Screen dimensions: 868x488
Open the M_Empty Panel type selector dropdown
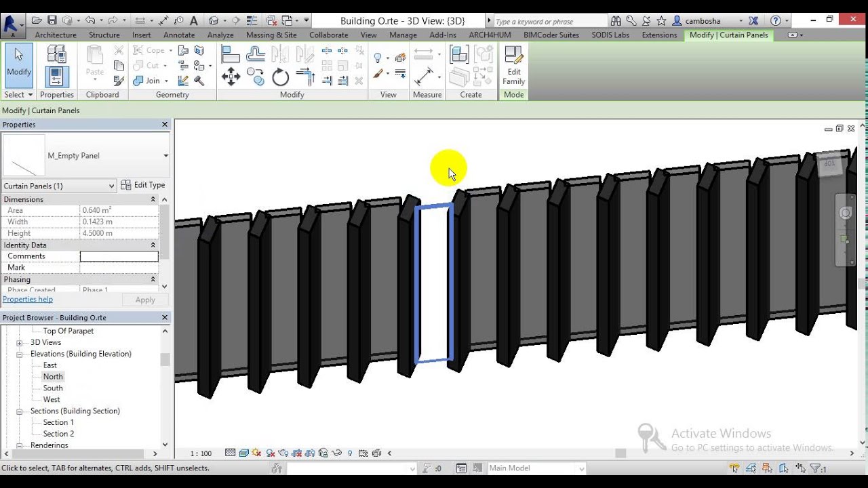(165, 156)
